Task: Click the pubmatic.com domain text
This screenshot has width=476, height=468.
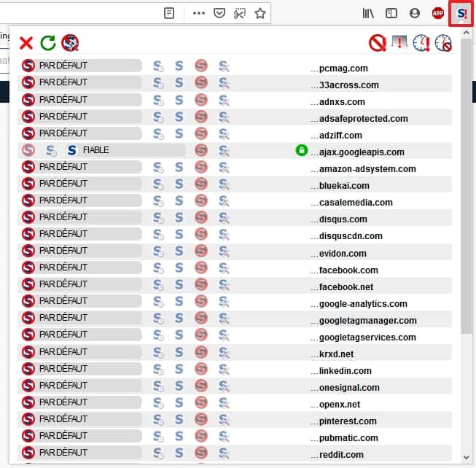Action: pos(348,438)
